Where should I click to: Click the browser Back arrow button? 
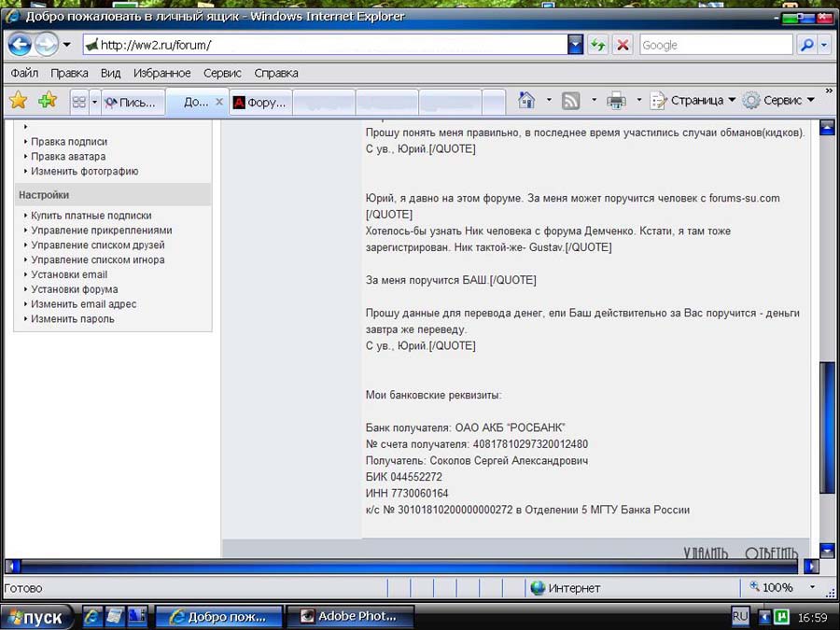pos(20,44)
